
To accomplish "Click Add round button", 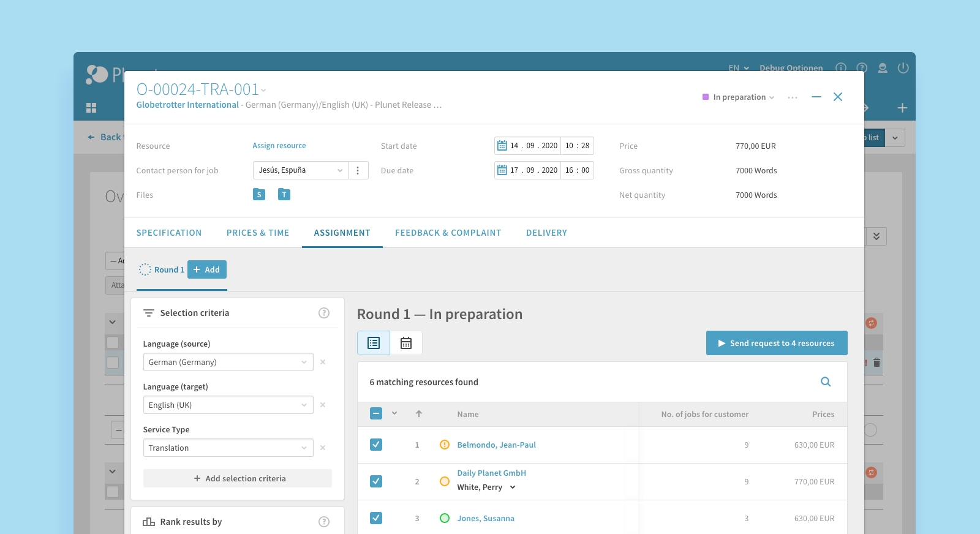I will (x=207, y=269).
